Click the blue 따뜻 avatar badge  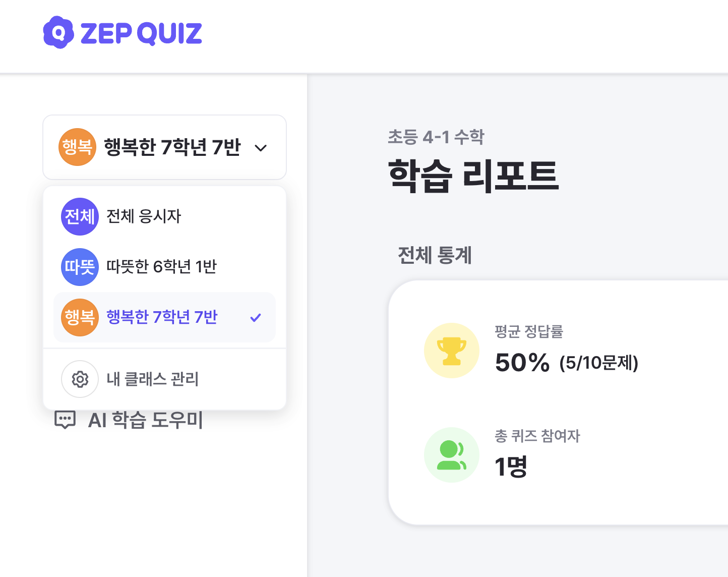[80, 267]
